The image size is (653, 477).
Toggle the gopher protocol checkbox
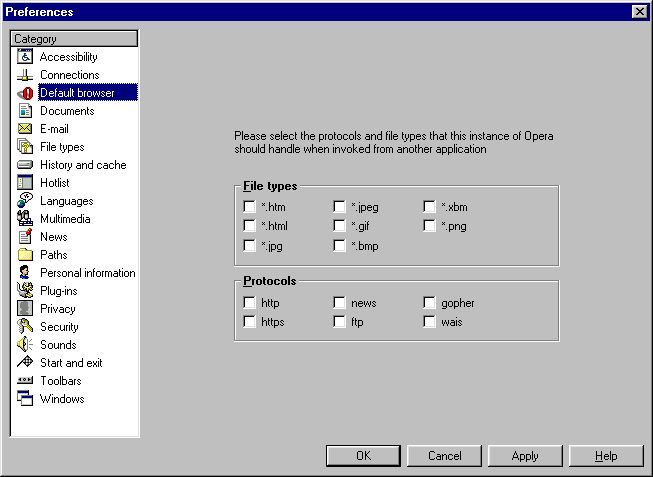(429, 302)
